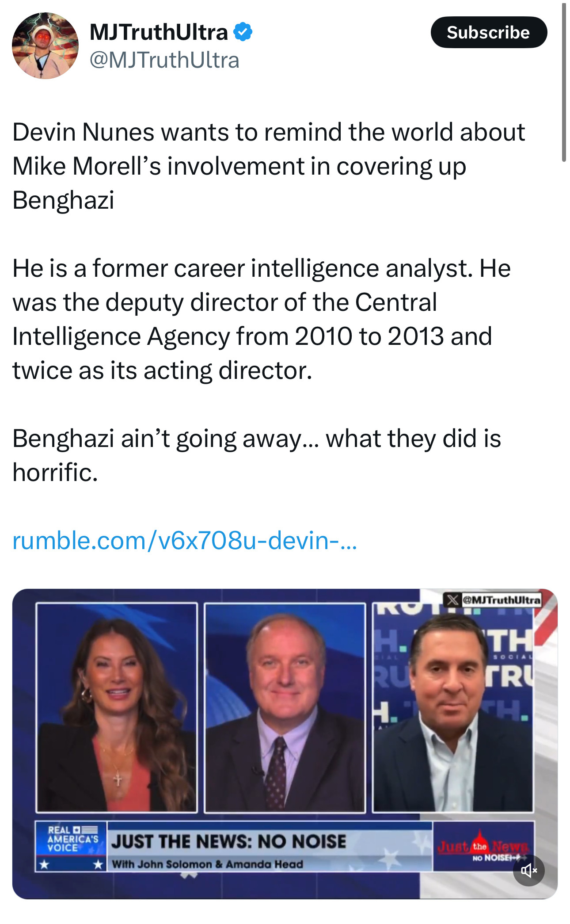Click the JUST THE NEWS: NO NOISE banner
Viewport: 570px width, 924px height.
pyautogui.click(x=228, y=841)
